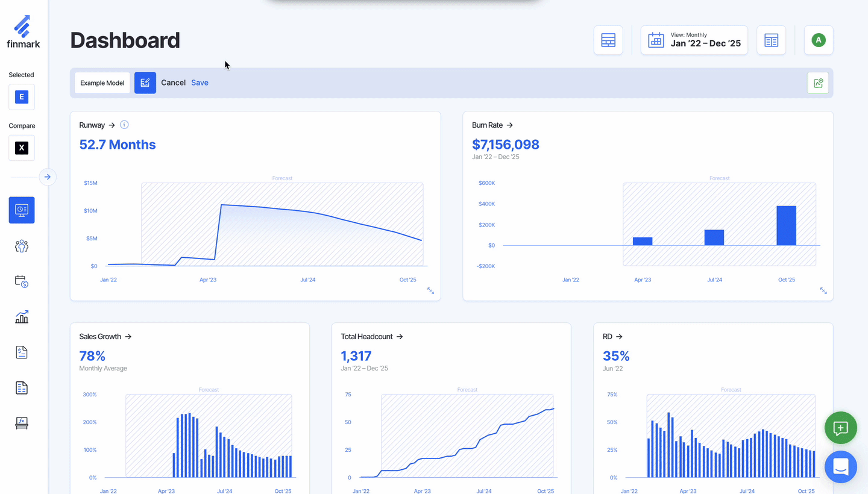
Task: Expand the Runway chart to full size
Action: coord(430,291)
